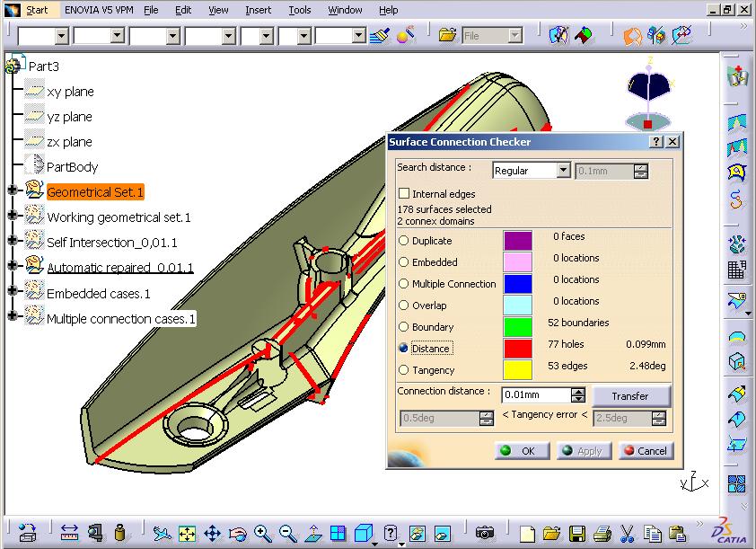Click the help question mark in dialog title
Viewport: 756px width, 549px height.
coord(656,141)
